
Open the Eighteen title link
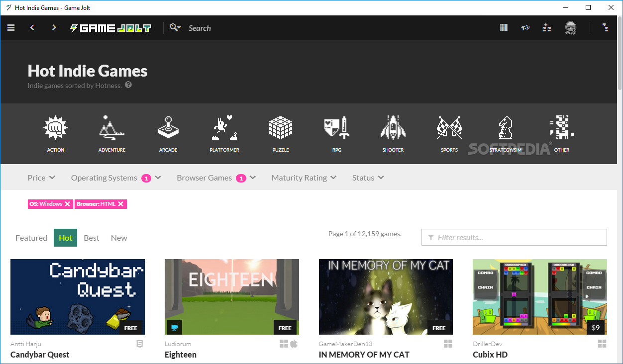(181, 355)
